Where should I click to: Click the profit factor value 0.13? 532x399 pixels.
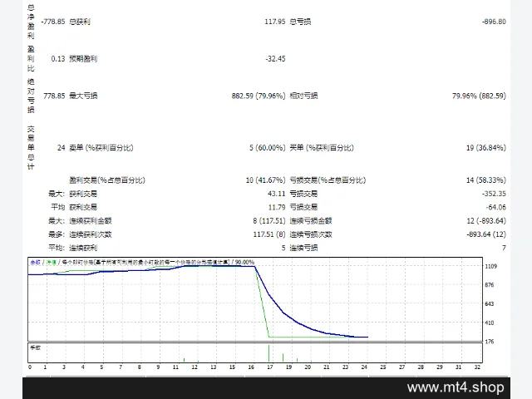point(58,59)
